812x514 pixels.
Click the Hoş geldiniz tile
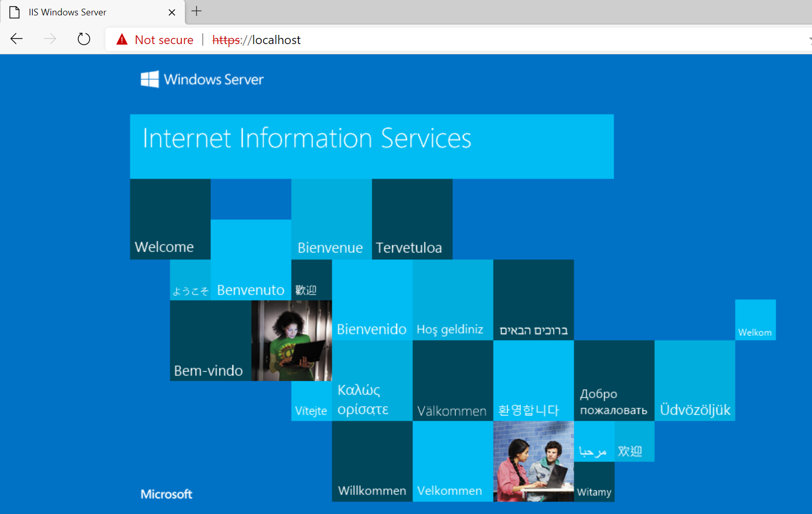(x=453, y=300)
